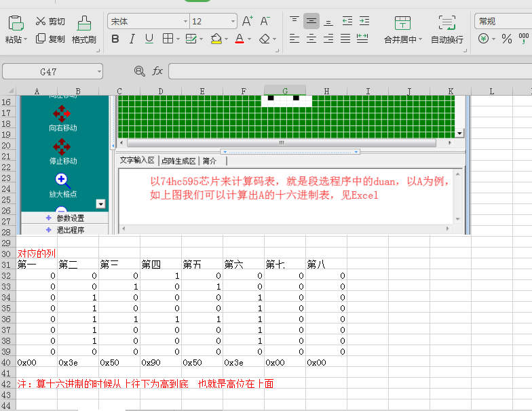Screen dimensions: 532x411
Task: Toggle Underline formatting
Action: coord(149,39)
